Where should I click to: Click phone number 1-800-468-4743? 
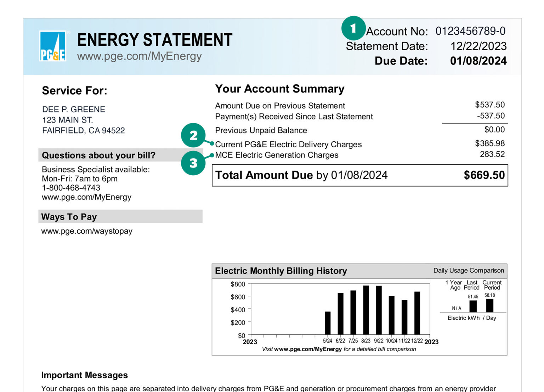click(x=71, y=188)
